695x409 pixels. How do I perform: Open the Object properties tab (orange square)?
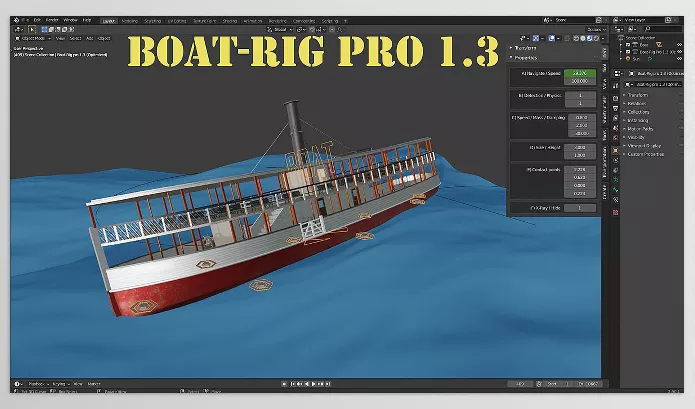pyautogui.click(x=615, y=150)
